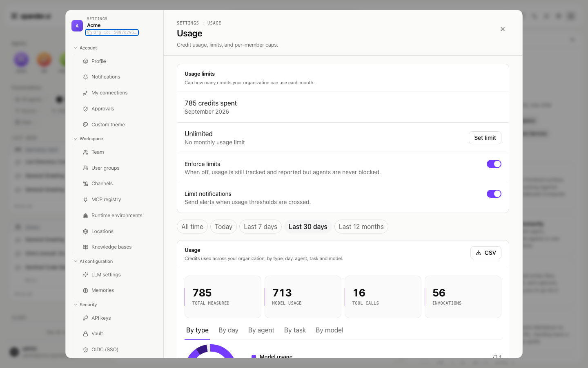Click Team people icon
Viewport: 588px width, 368px height.
(85, 152)
